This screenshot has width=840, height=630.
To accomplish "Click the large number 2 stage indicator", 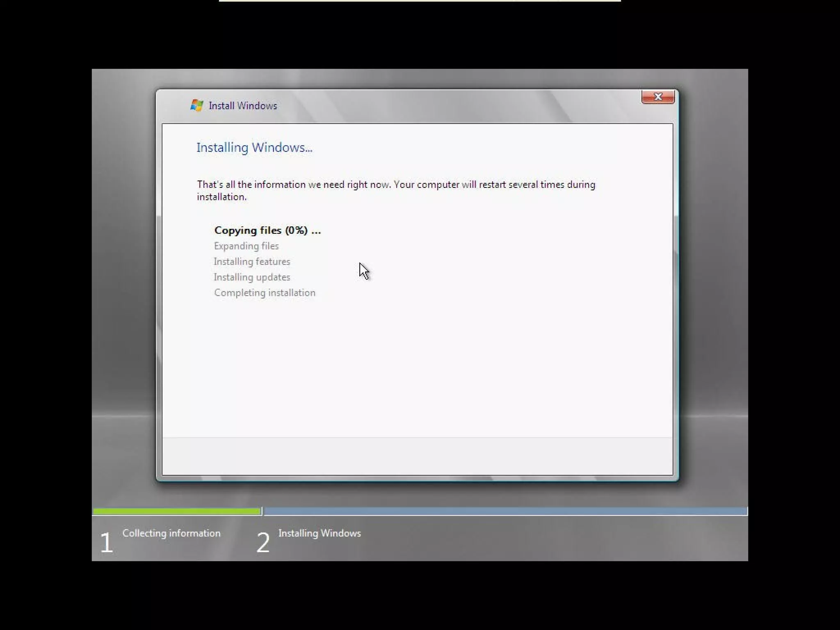I will coord(263,543).
